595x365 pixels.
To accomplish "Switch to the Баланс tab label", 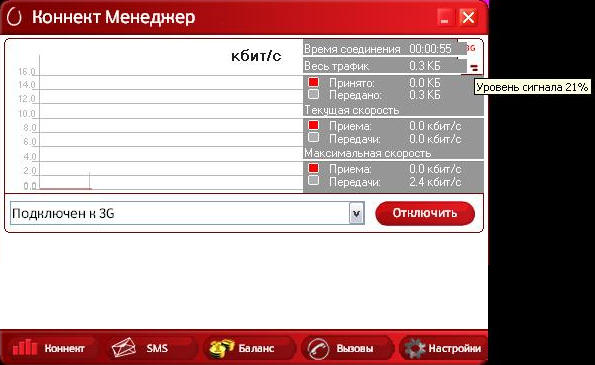I will 256,348.
